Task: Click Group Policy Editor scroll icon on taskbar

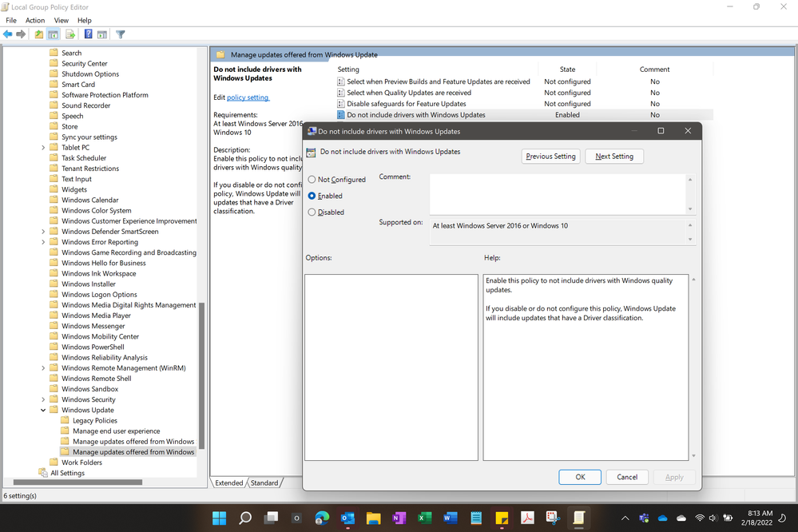Action: tap(578, 518)
